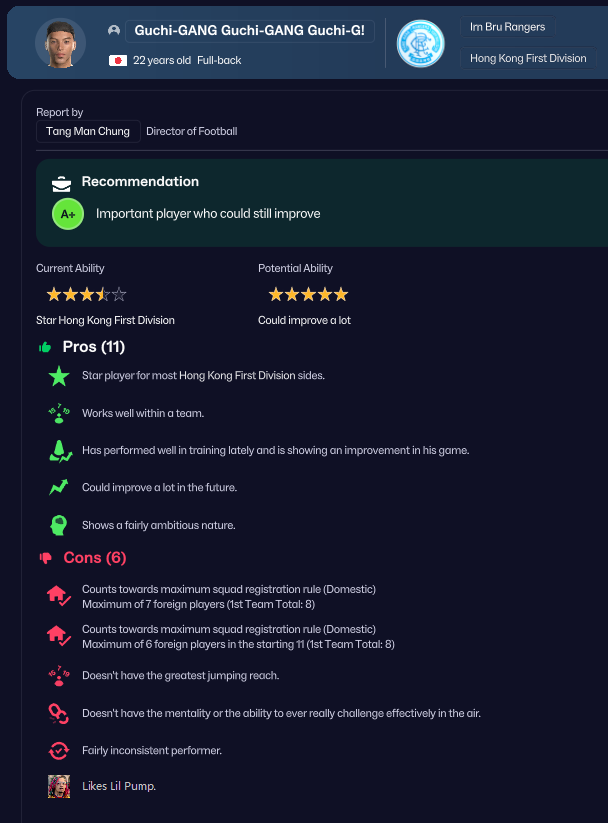Screen dimensions: 608x823
Task: Click the person icon beside player name
Action: pos(113,31)
